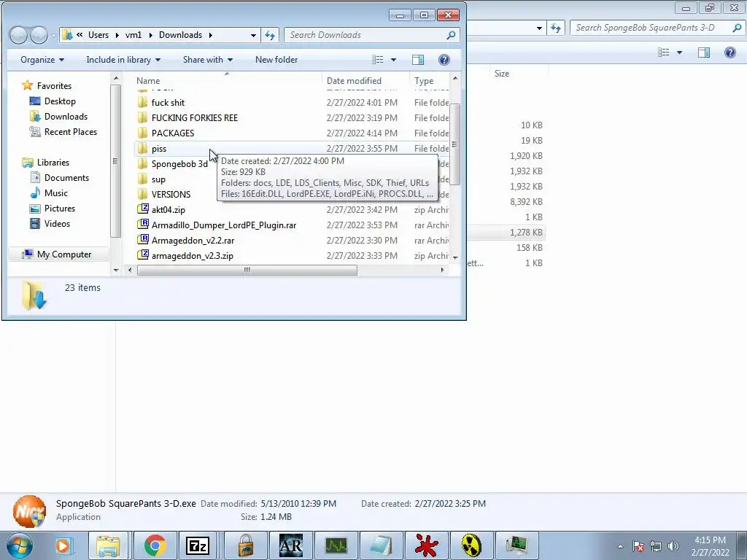
Task: Open 7-Zip from the taskbar
Action: pos(198,545)
